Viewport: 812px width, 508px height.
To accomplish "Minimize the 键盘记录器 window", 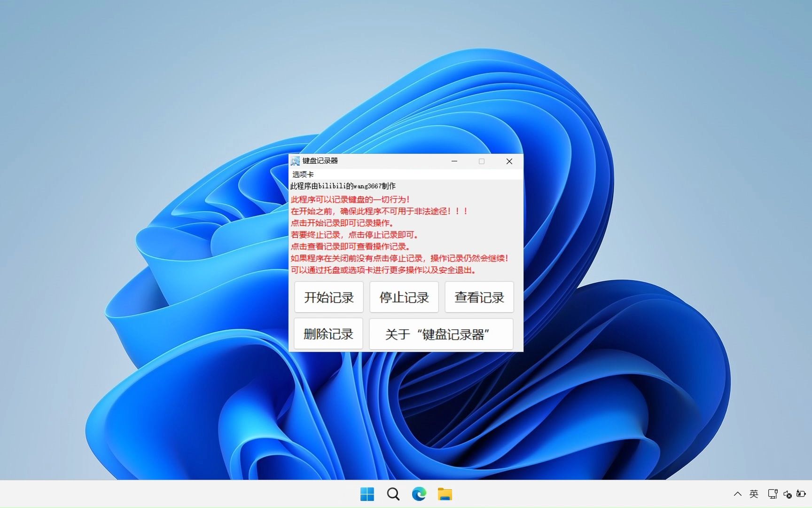I will (x=454, y=161).
